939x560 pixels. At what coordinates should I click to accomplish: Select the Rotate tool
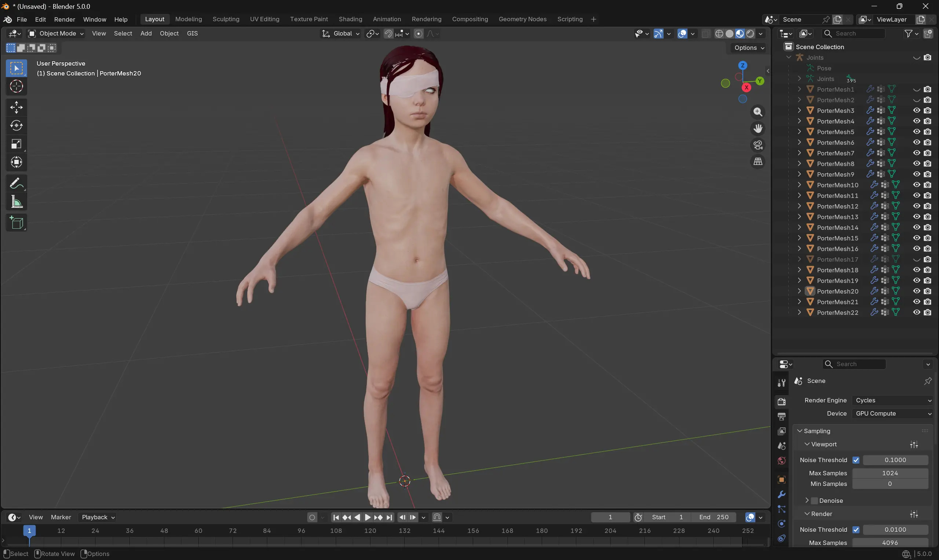(16, 126)
